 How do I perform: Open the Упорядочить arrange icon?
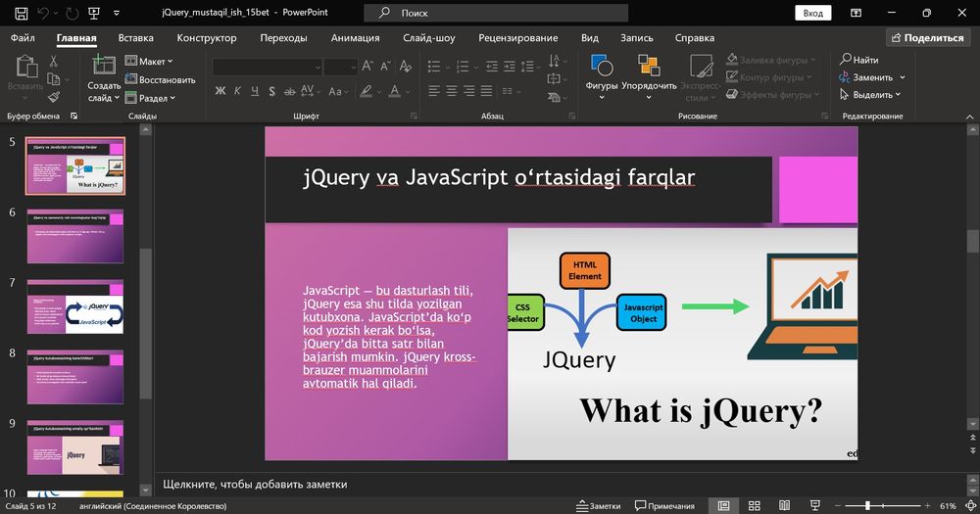pos(649,66)
